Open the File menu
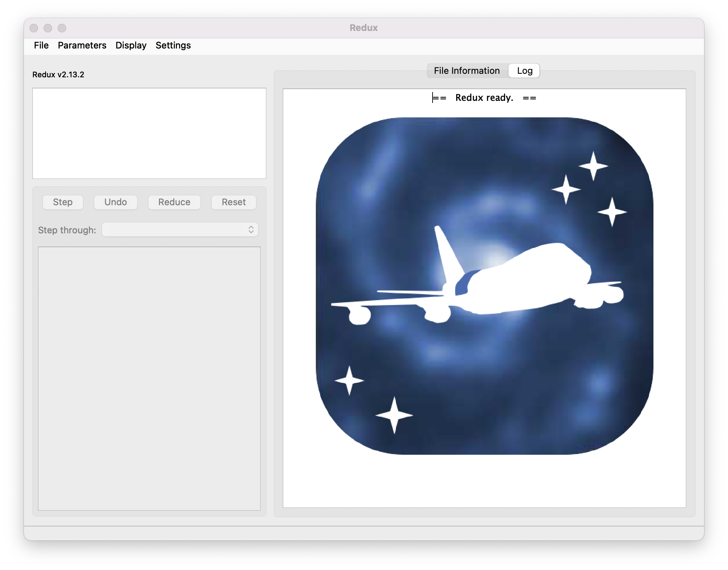Image resolution: width=728 pixels, height=570 pixels. (x=41, y=45)
